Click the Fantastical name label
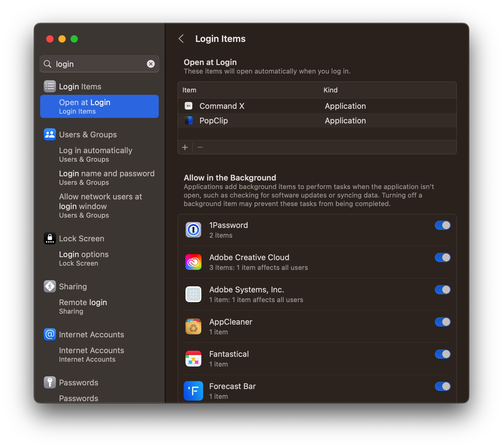 point(229,354)
